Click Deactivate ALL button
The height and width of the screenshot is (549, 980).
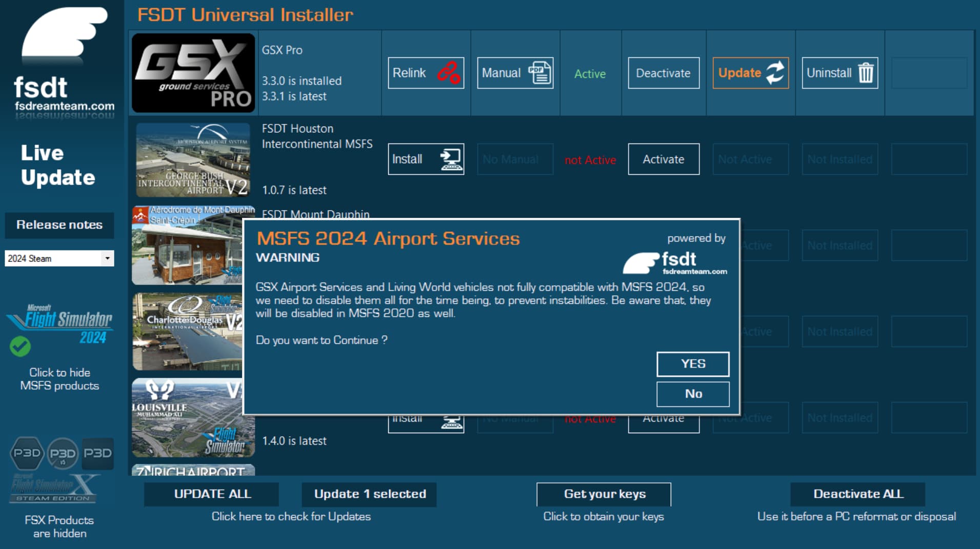click(858, 494)
